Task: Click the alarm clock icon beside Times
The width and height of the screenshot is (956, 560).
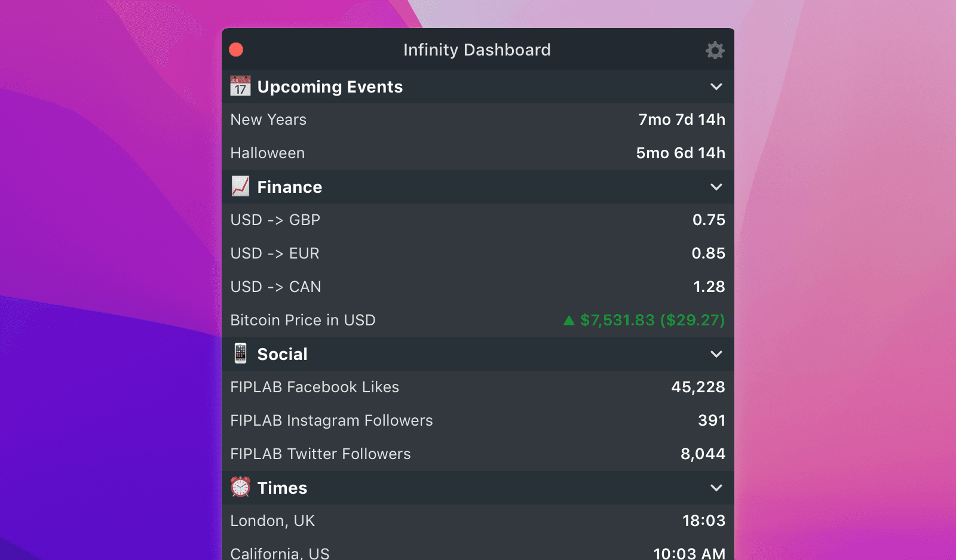Action: click(240, 487)
